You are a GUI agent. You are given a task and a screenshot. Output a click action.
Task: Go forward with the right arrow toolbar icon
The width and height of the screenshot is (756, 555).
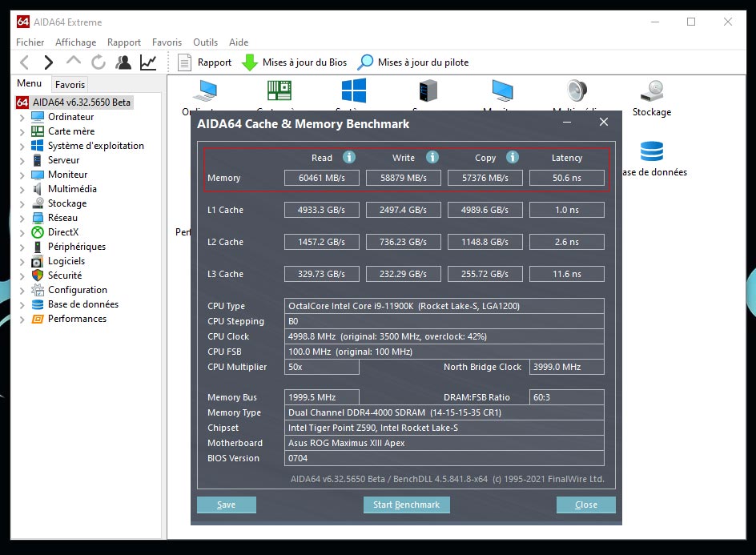pos(48,62)
